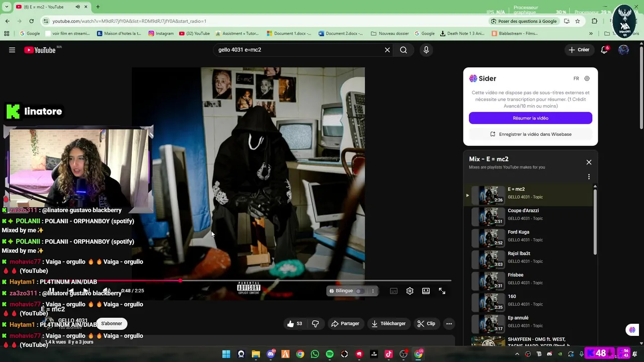Go to YouTube home via logo
644x362 pixels.
point(40,50)
